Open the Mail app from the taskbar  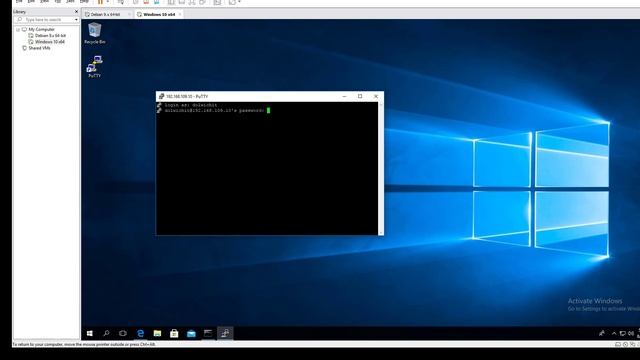tap(191, 333)
